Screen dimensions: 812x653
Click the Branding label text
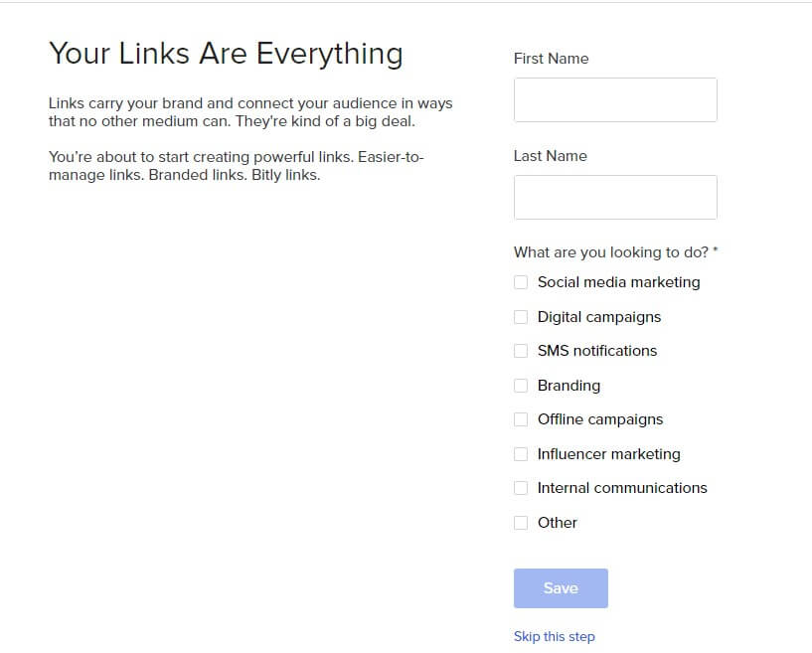pos(568,385)
